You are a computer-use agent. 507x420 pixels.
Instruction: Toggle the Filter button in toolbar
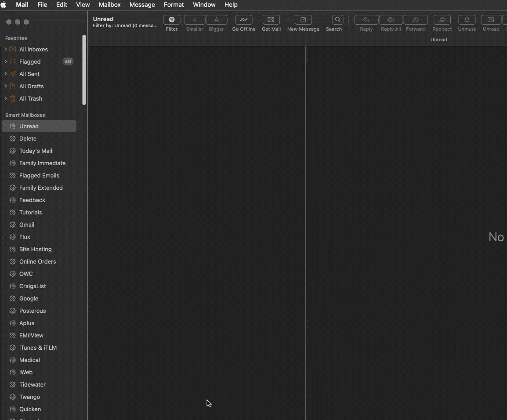(x=172, y=20)
